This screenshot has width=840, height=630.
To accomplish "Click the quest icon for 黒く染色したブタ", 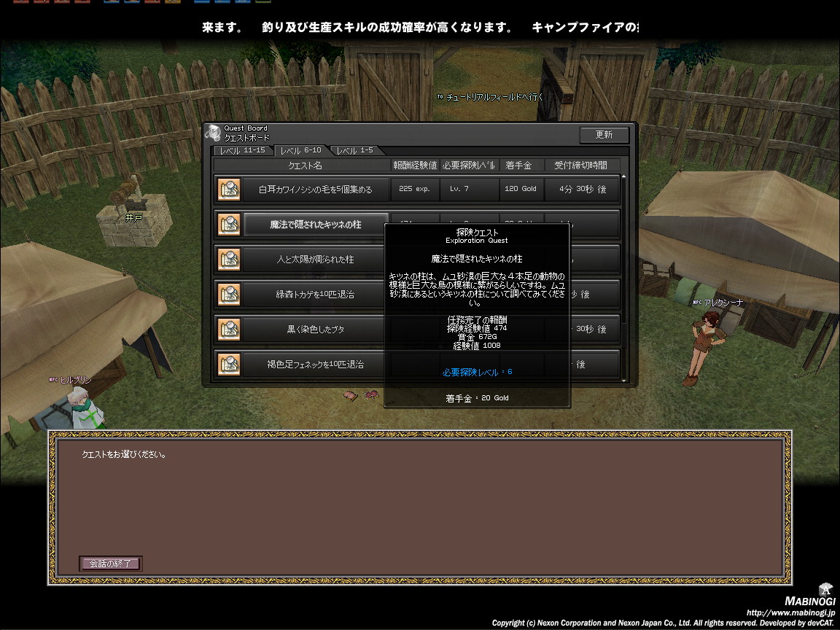I will [229, 330].
